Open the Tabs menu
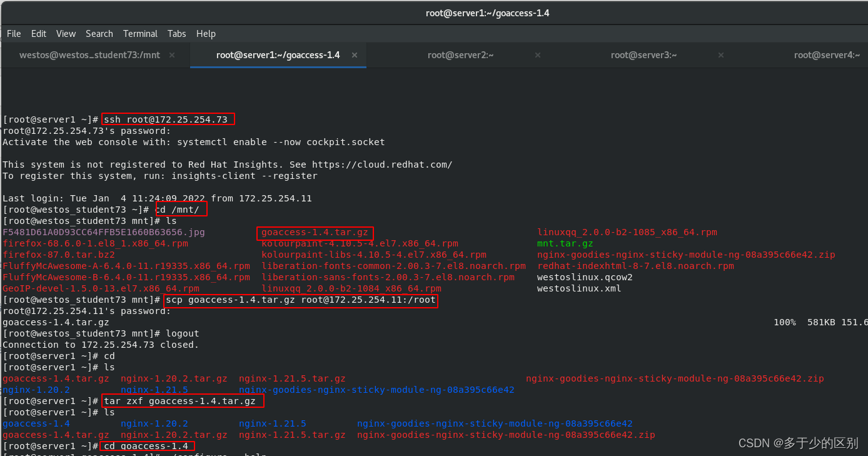The image size is (868, 456). coord(177,34)
